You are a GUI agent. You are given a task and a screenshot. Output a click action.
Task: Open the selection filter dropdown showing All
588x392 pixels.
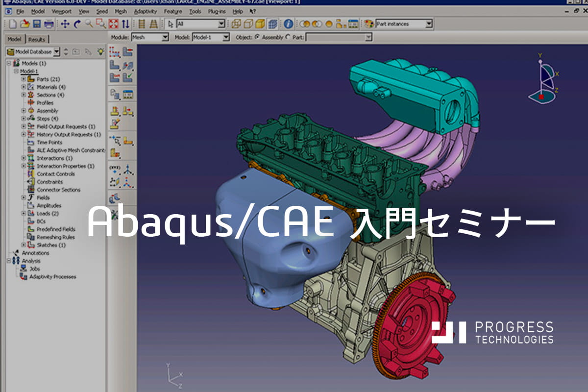point(200,24)
